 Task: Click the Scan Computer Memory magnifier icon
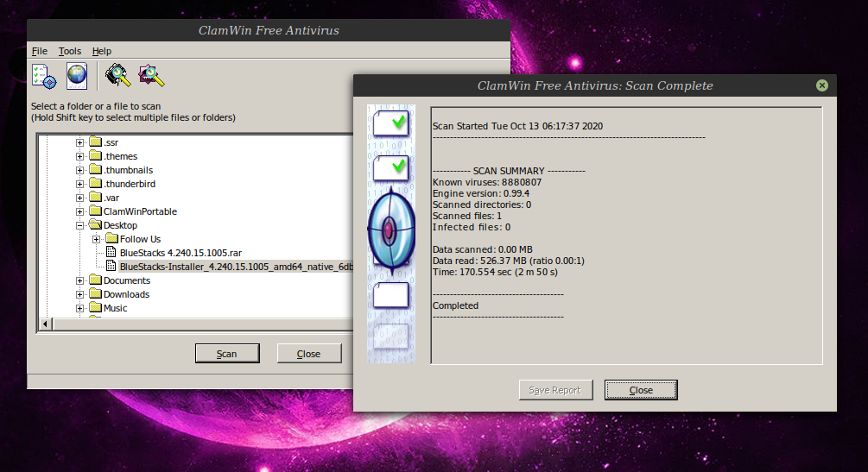[x=118, y=76]
